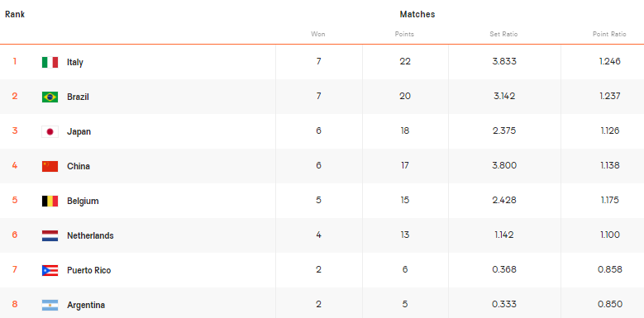
Task: Sort by the Set Ratio column header
Action: 503,34
